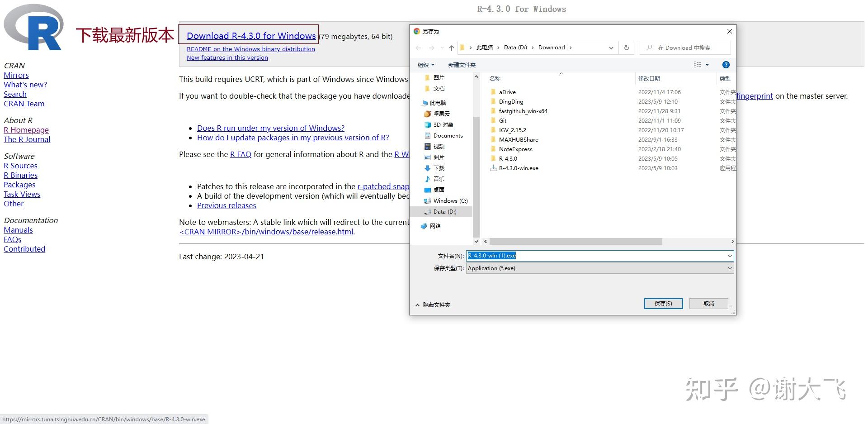This screenshot has height=424, width=868.
Task: Click the refresh icon beside the address bar
Action: tap(626, 48)
